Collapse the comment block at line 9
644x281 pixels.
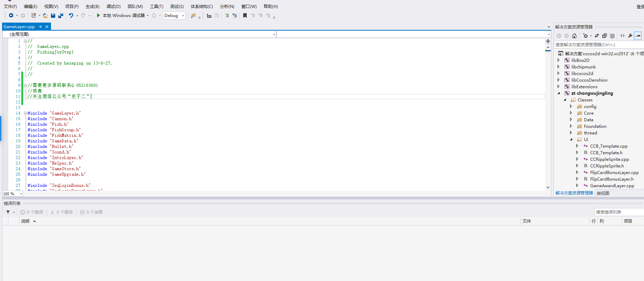pyautogui.click(x=25, y=85)
